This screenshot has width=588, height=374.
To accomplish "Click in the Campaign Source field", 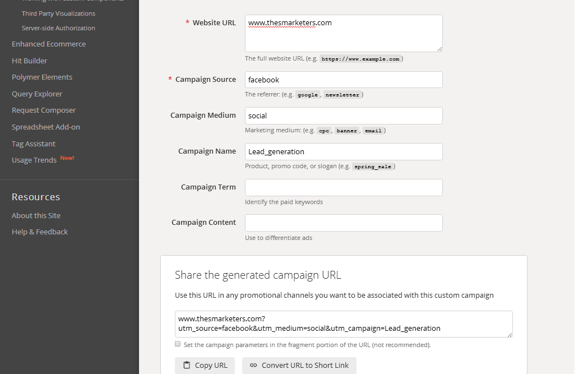I will pyautogui.click(x=344, y=80).
